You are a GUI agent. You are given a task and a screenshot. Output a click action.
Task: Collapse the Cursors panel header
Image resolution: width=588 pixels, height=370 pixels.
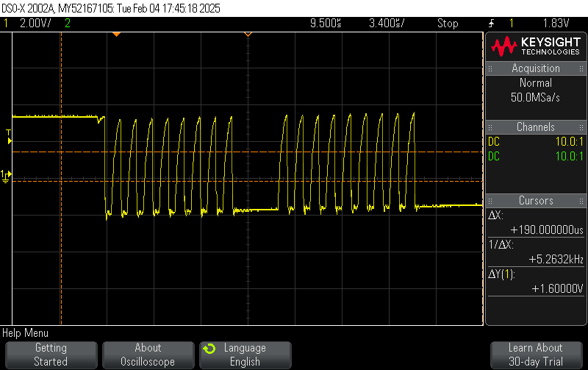tap(536, 201)
